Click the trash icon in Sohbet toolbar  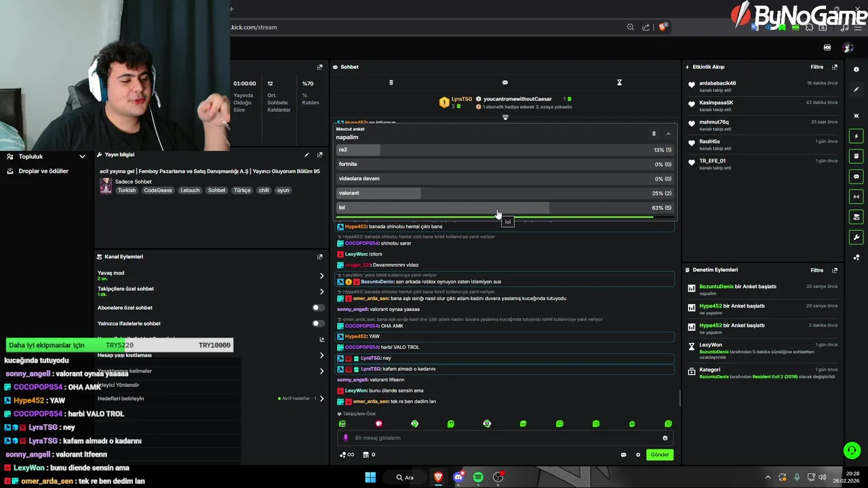coord(391,83)
